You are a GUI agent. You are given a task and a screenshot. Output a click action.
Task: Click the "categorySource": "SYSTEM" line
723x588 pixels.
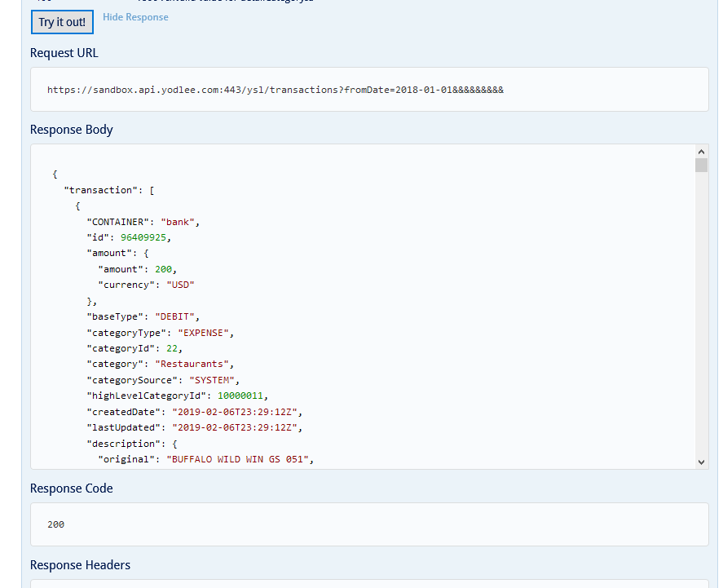pyautogui.click(x=163, y=381)
